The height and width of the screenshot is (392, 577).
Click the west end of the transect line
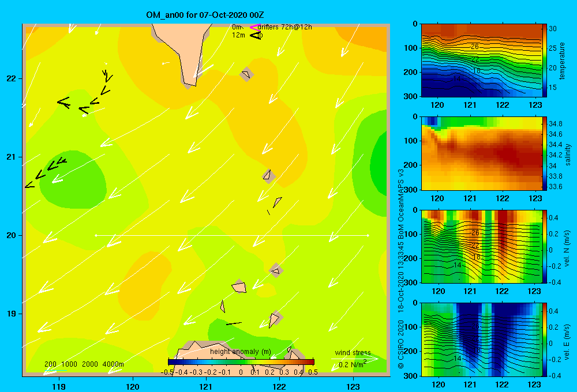(x=96, y=235)
